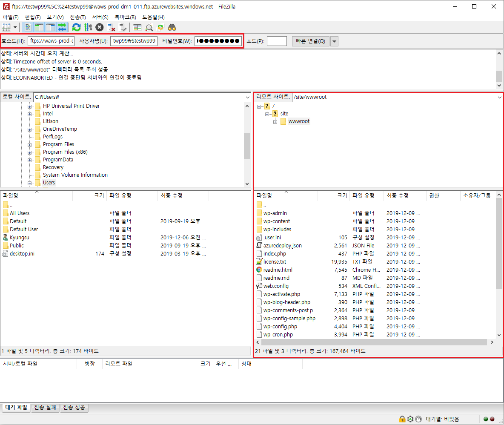The image size is (504, 425).
Task: Search files with the binoculars icon
Action: click(x=172, y=28)
